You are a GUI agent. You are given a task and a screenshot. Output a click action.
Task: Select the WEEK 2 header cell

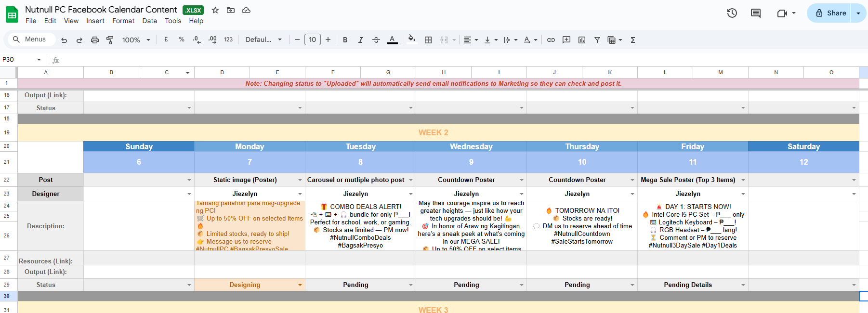pos(438,132)
